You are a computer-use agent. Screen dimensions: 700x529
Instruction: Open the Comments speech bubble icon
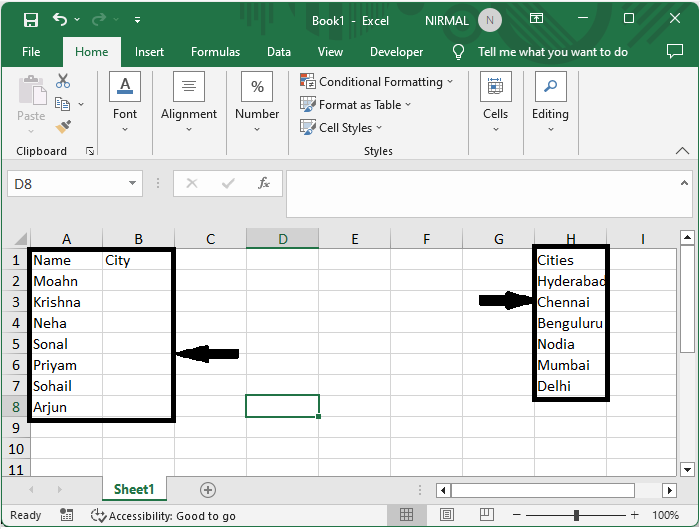675,51
